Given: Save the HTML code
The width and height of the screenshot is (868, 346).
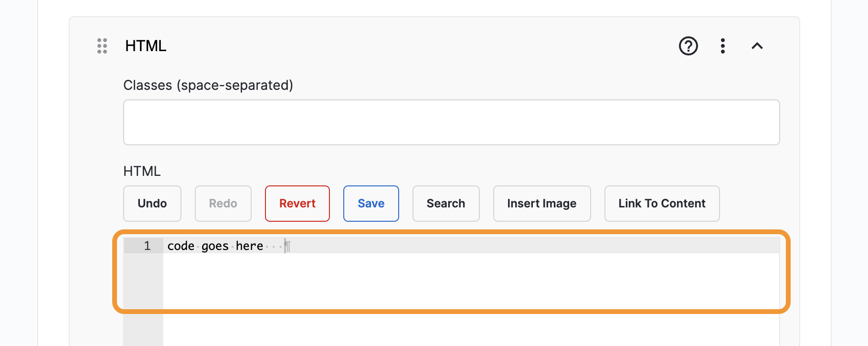Looking at the screenshot, I should coord(371,204).
